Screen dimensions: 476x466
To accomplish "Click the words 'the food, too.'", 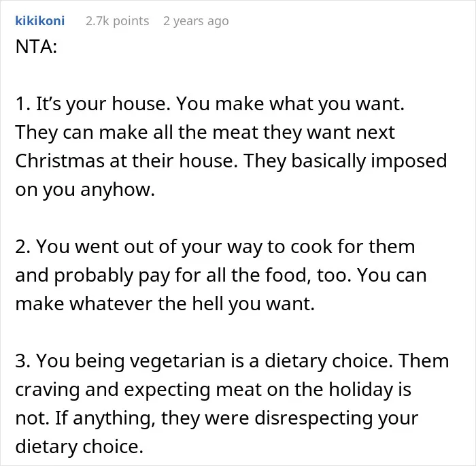I will click(291, 276).
